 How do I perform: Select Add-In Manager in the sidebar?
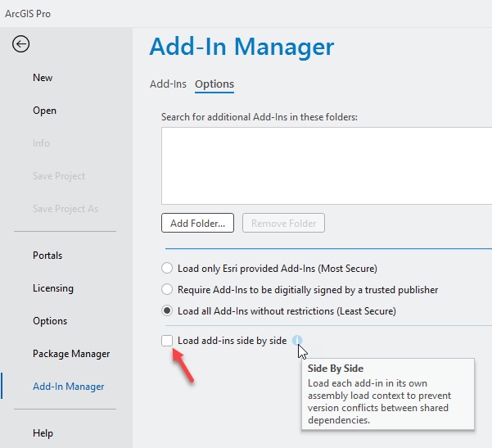pos(69,387)
